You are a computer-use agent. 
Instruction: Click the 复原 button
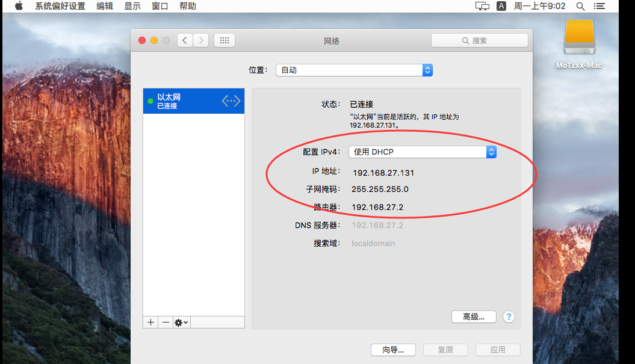445,350
